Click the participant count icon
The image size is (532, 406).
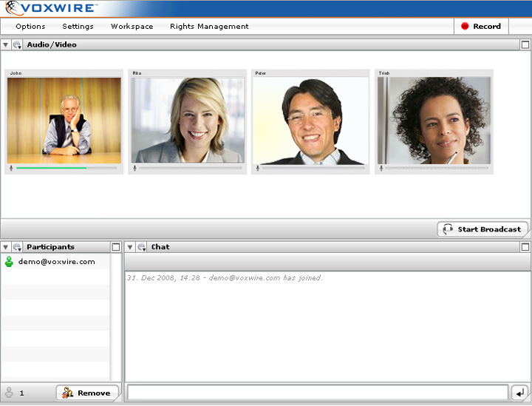9,393
